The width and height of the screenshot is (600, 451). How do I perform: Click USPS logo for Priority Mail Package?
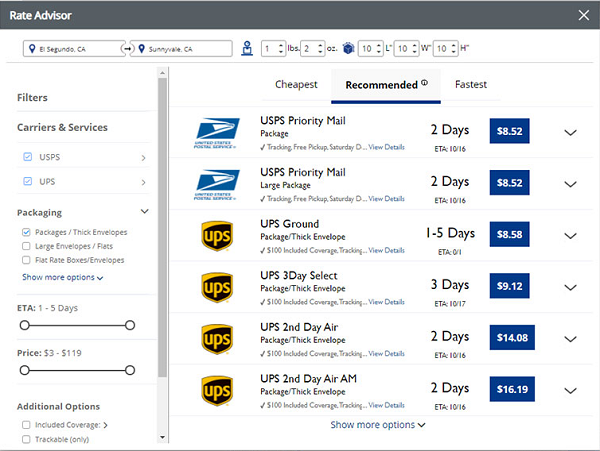[217, 133]
